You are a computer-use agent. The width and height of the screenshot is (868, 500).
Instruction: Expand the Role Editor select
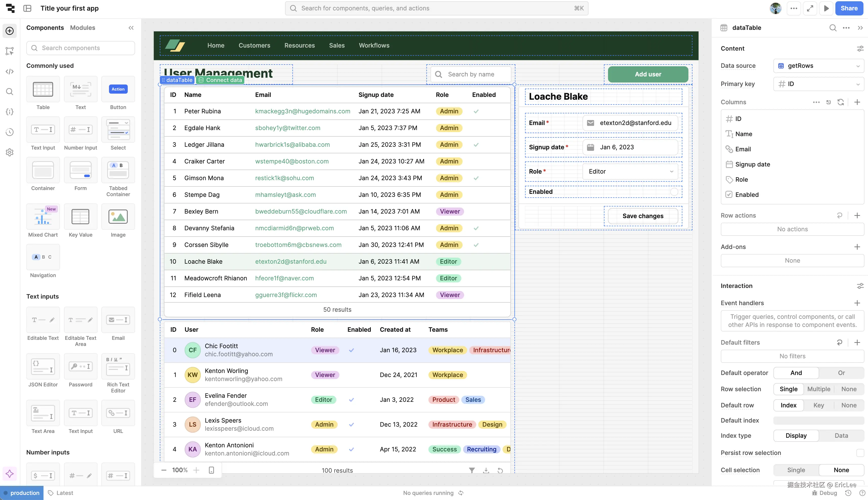(x=630, y=171)
